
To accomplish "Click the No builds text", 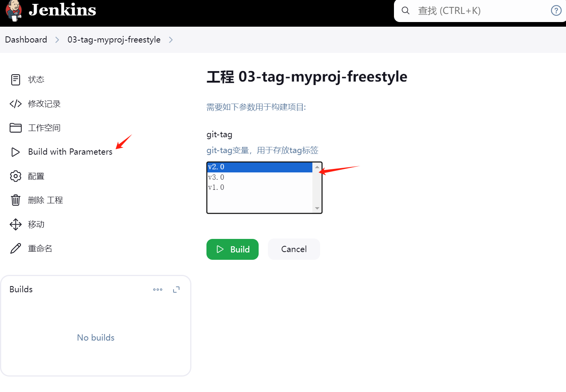I will tap(96, 337).
